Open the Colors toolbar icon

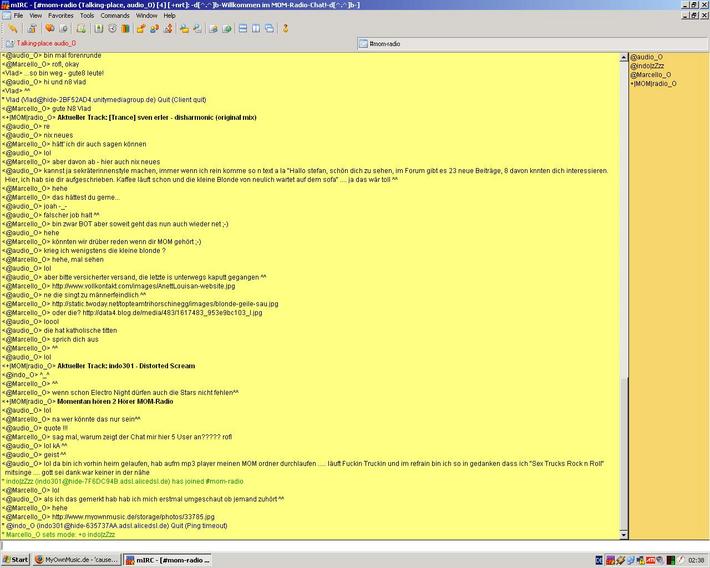[125, 29]
